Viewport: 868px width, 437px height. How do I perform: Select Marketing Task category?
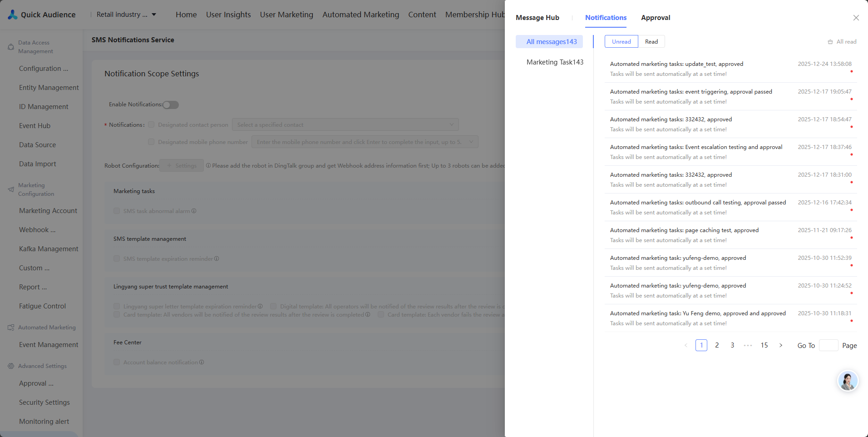pos(555,62)
